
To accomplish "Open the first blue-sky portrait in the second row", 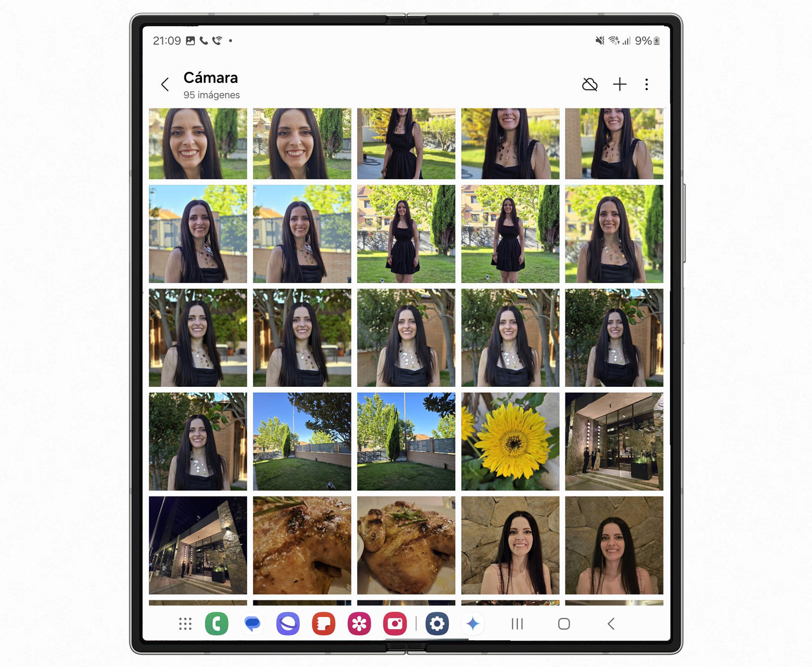I will pyautogui.click(x=198, y=234).
